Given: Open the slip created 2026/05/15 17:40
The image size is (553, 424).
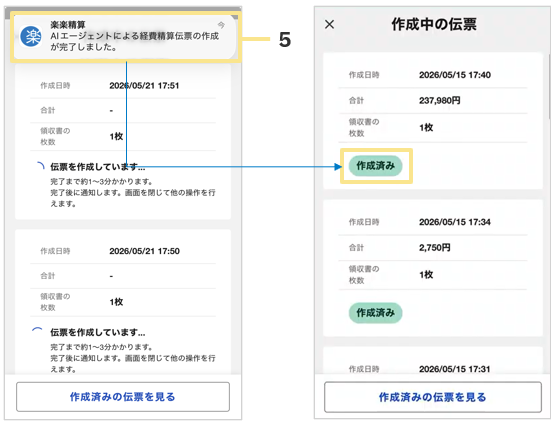Looking at the screenshot, I should coord(433,121).
